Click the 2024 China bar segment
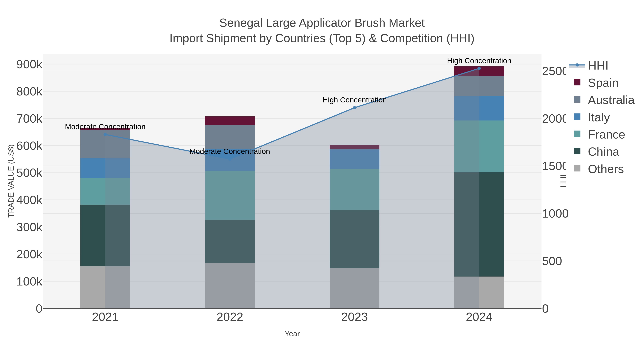 coord(479,224)
